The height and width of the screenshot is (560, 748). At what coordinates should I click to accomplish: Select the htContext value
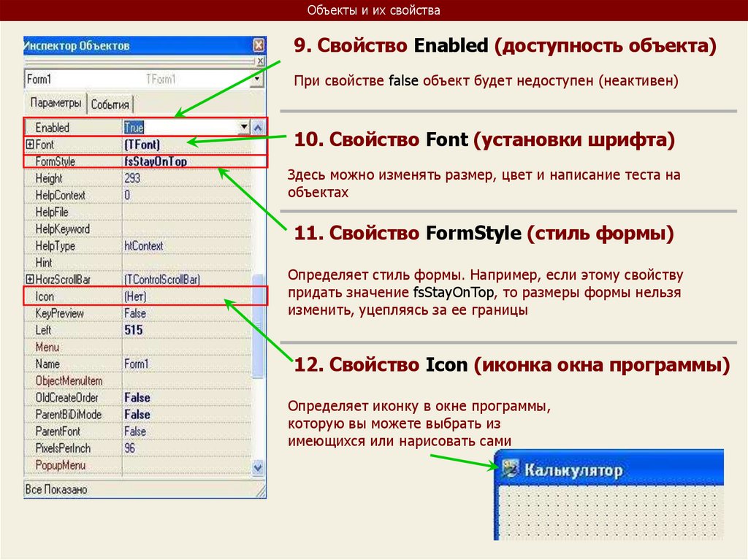point(144,245)
